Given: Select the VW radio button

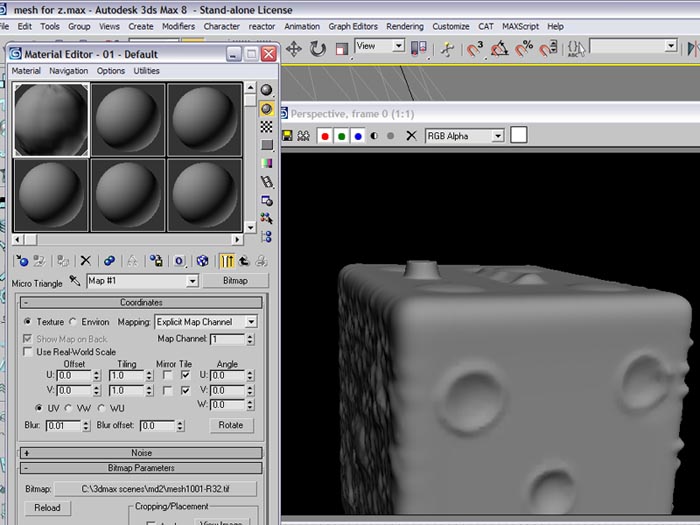Looking at the screenshot, I should [68, 408].
